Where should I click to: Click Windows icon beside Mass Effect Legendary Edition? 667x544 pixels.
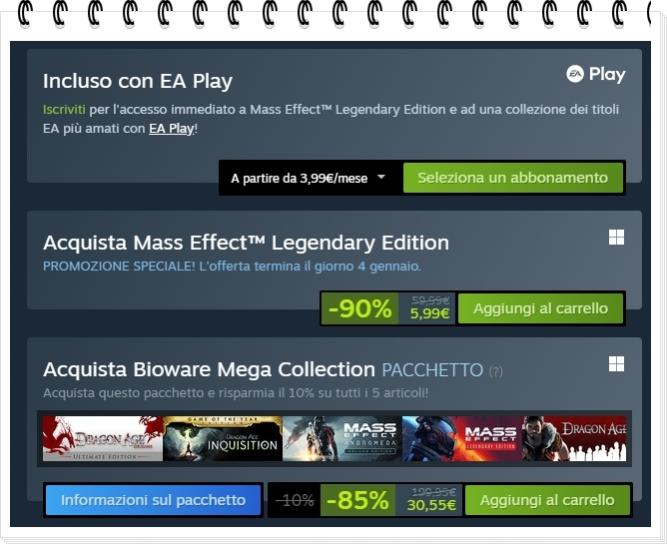point(616,237)
